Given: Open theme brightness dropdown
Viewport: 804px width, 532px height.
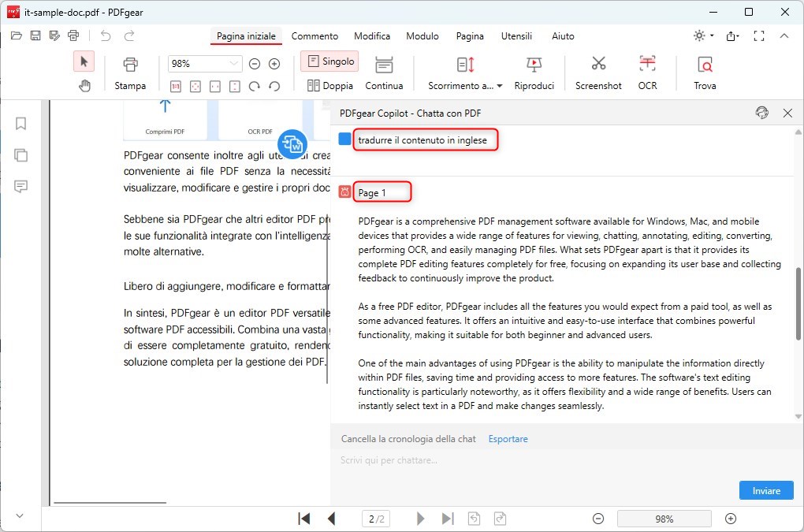Looking at the screenshot, I should tap(703, 35).
